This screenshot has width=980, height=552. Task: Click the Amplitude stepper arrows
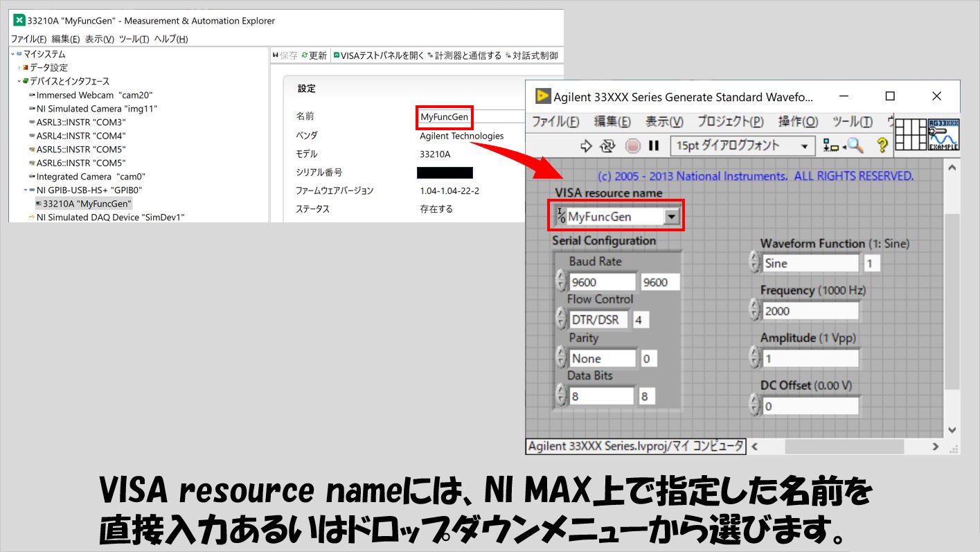[x=754, y=358]
